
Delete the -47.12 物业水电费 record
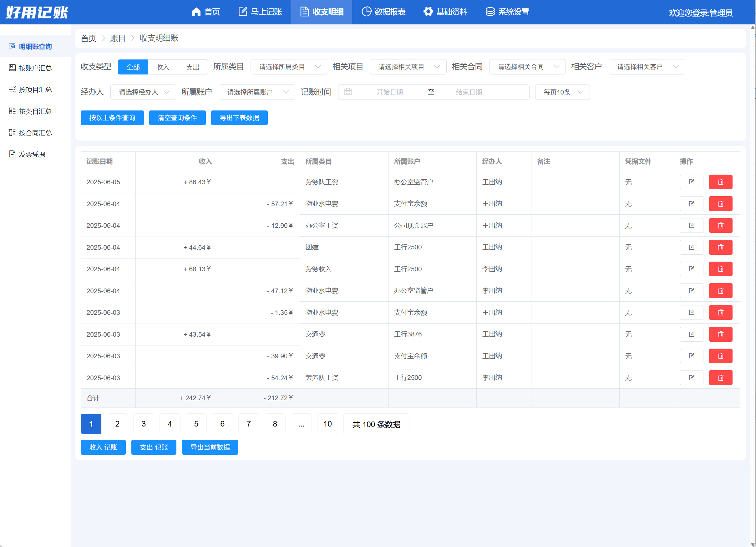(x=720, y=291)
